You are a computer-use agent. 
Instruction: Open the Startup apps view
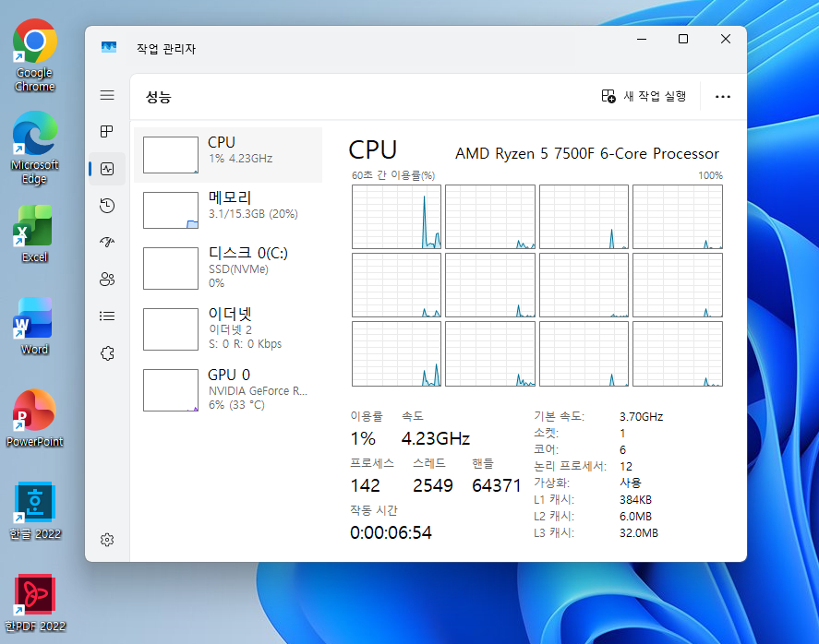click(x=106, y=242)
